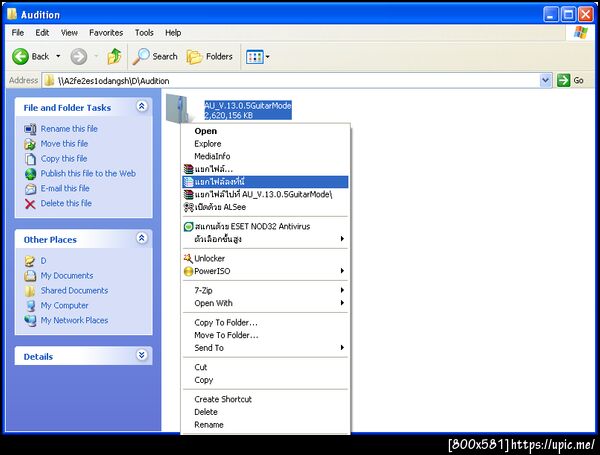Click the Go button
The image size is (600, 455).
pyautogui.click(x=570, y=81)
